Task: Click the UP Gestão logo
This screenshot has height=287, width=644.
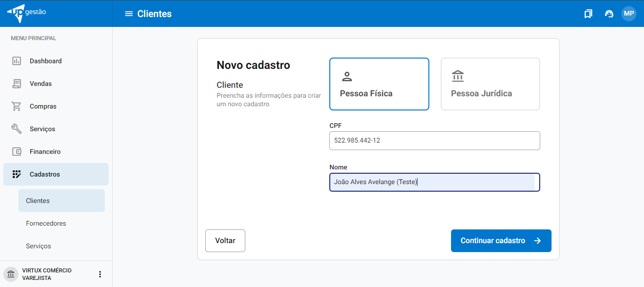Action: [x=27, y=13]
